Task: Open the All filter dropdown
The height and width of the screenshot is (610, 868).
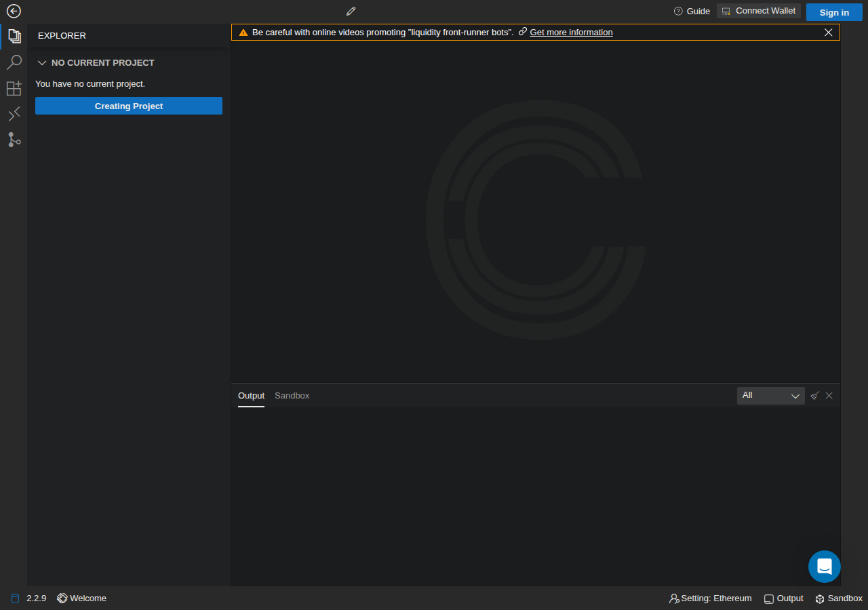Action: click(771, 396)
